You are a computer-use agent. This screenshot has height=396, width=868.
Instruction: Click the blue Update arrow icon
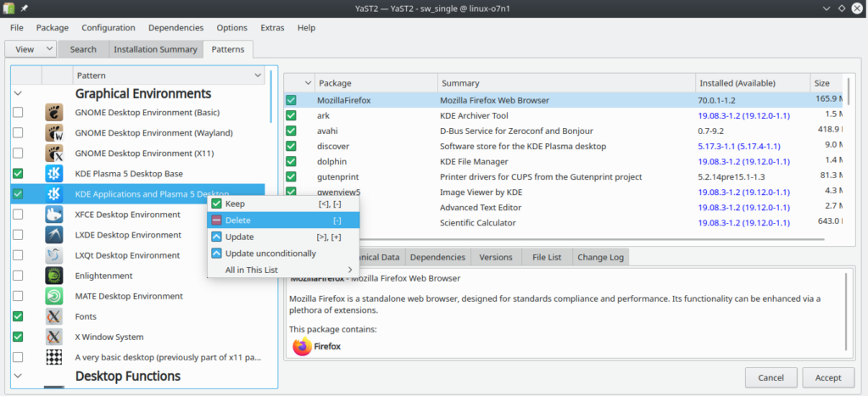(216, 237)
